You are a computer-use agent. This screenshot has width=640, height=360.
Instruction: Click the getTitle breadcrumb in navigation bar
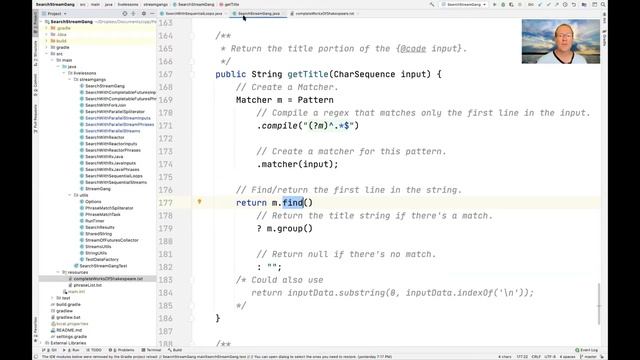coord(229,4)
